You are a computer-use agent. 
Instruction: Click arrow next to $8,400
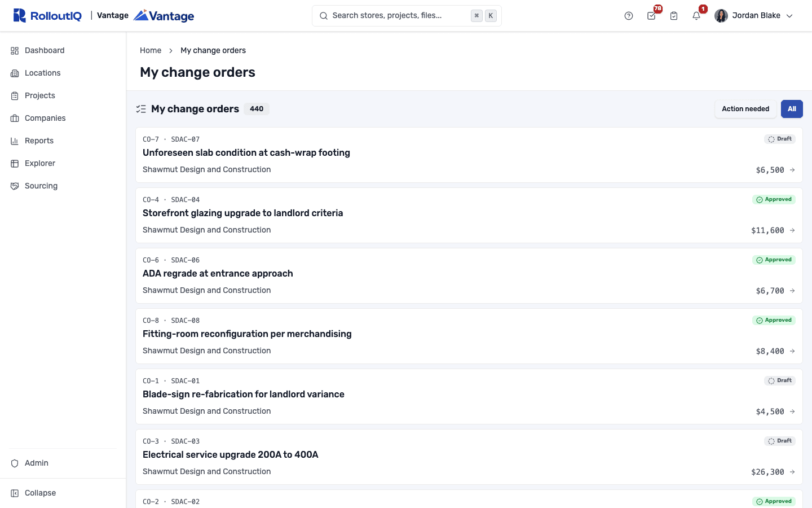792,351
